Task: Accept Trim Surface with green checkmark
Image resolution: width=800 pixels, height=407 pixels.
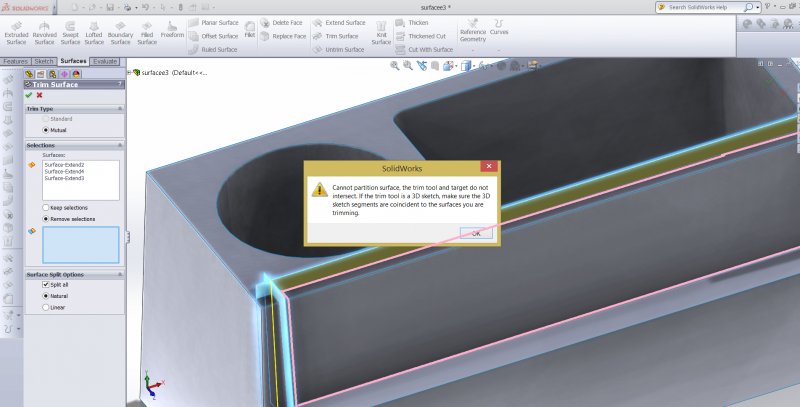Action: [x=29, y=95]
